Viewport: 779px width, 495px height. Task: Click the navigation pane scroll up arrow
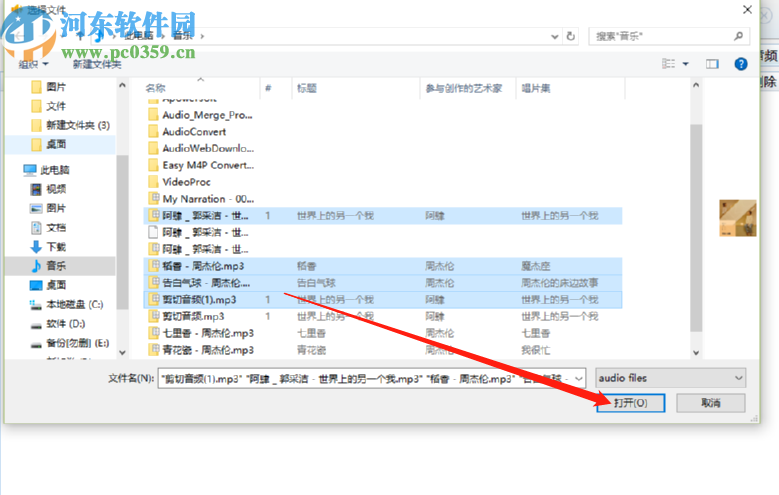122,85
